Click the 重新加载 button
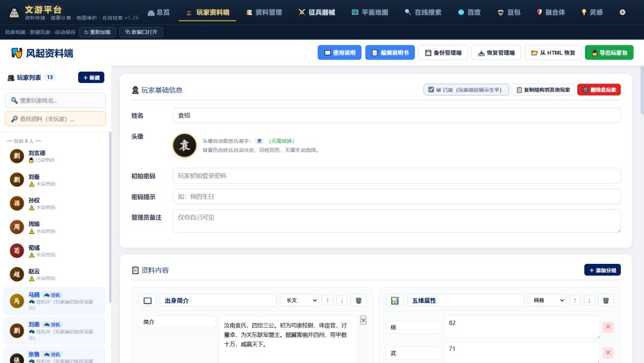644x363 pixels. (97, 32)
